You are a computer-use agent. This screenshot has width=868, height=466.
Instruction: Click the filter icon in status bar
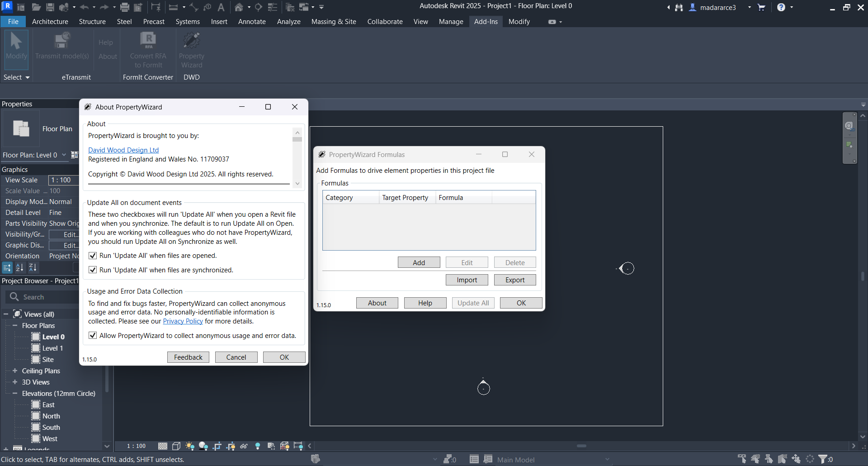pos(823,459)
